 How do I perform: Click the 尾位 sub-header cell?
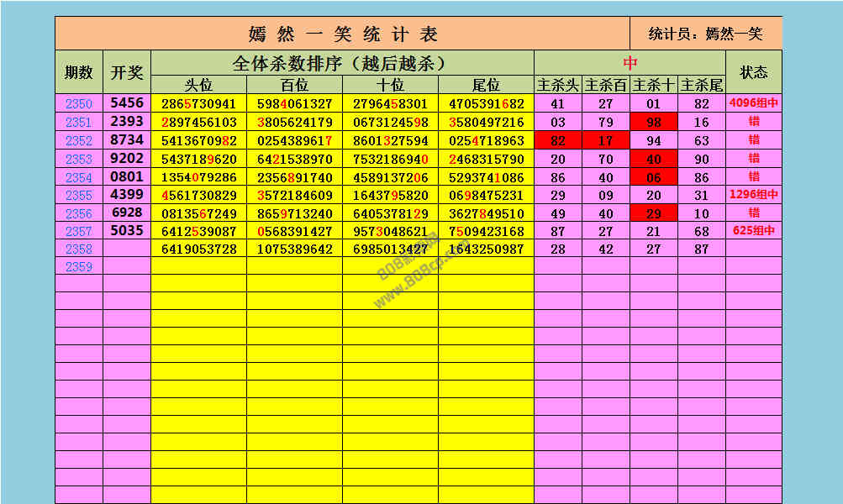486,85
